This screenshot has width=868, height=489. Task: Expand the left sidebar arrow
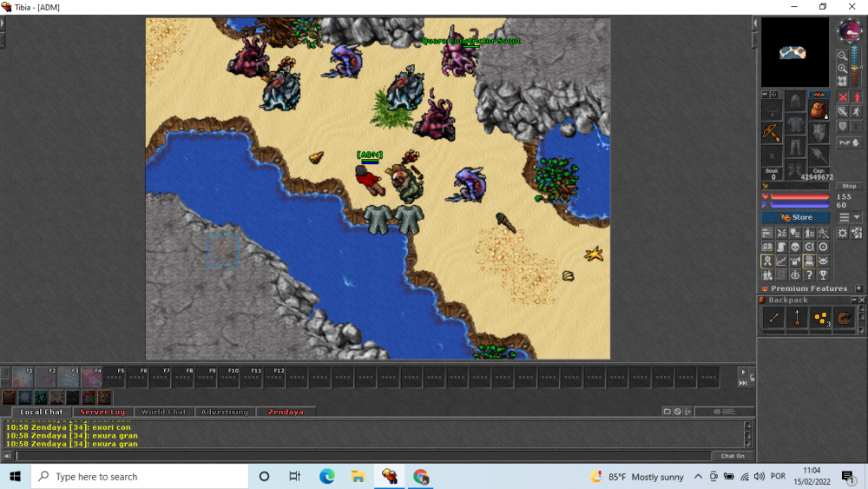(3, 23)
